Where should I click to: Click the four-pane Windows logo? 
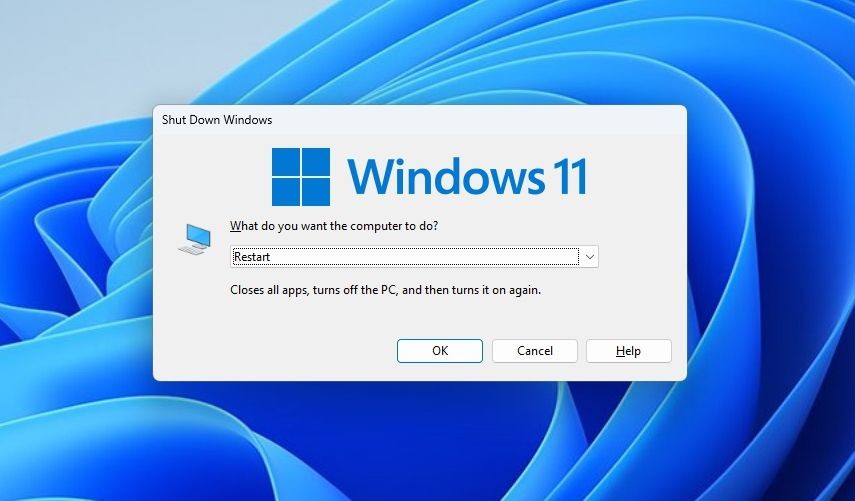[x=301, y=177]
